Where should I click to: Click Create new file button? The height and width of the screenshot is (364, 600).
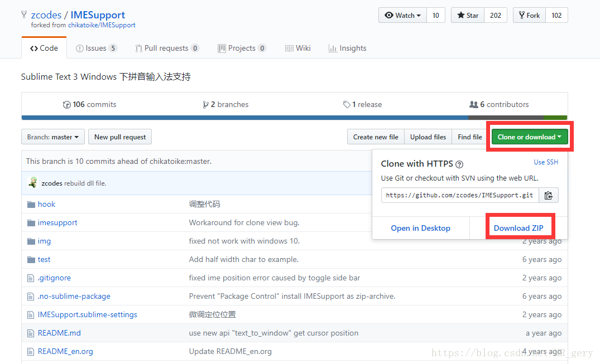(376, 137)
